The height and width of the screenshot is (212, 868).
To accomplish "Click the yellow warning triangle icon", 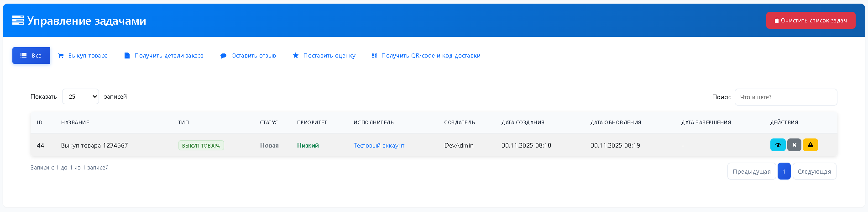I will [810, 145].
